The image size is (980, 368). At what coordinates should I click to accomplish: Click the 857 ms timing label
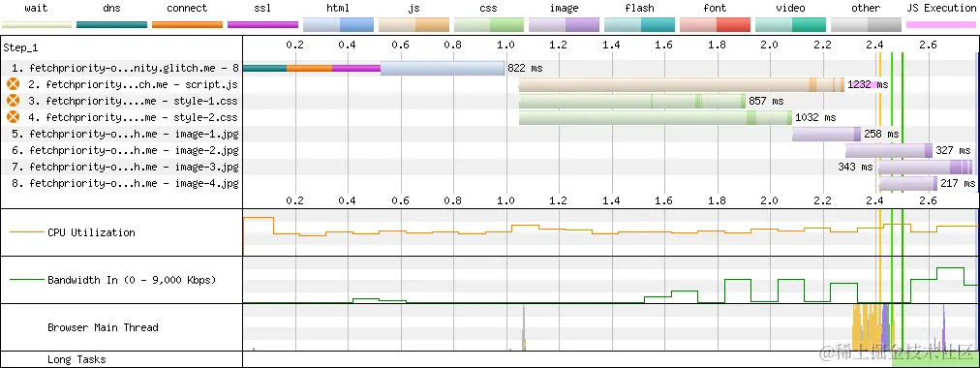pyautogui.click(x=766, y=101)
